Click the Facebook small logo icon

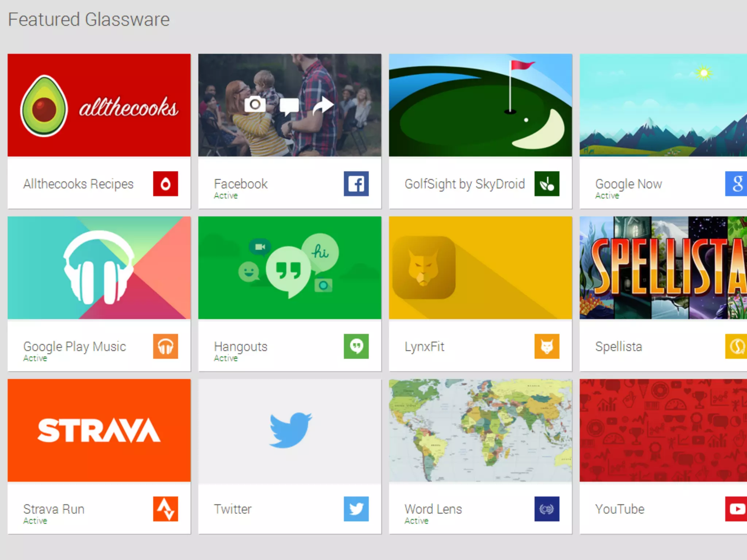click(x=356, y=184)
